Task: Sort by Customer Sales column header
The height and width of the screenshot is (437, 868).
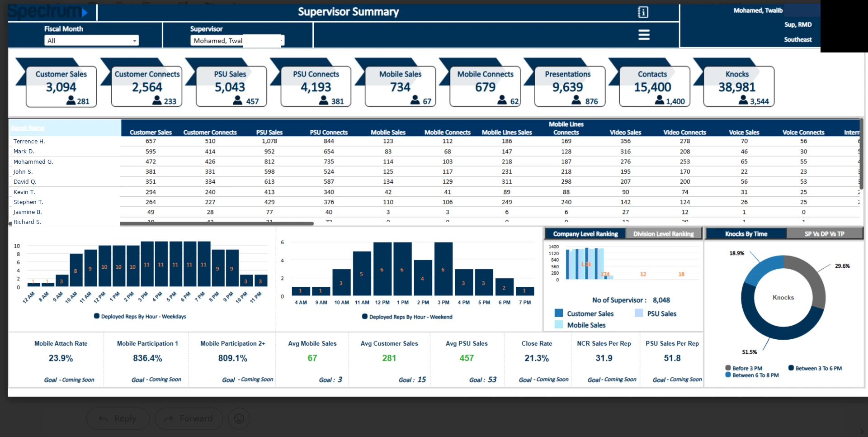Action: tap(151, 133)
